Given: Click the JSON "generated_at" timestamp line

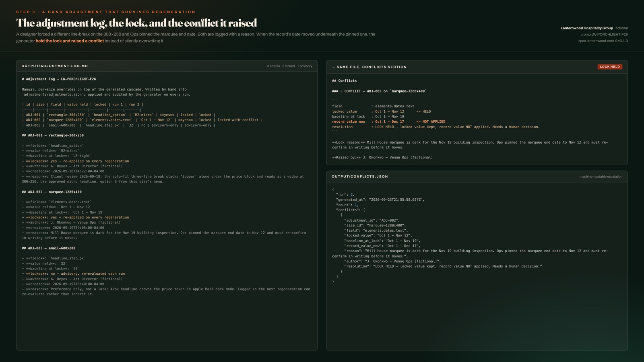Looking at the screenshot, I should (x=380, y=200).
